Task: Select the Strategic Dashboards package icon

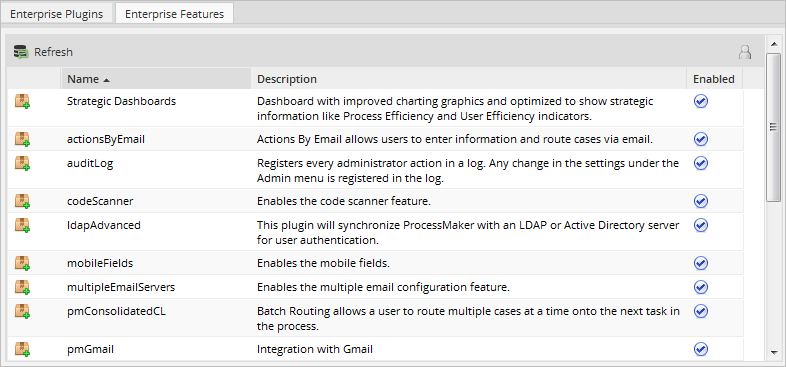Action: [x=22, y=101]
